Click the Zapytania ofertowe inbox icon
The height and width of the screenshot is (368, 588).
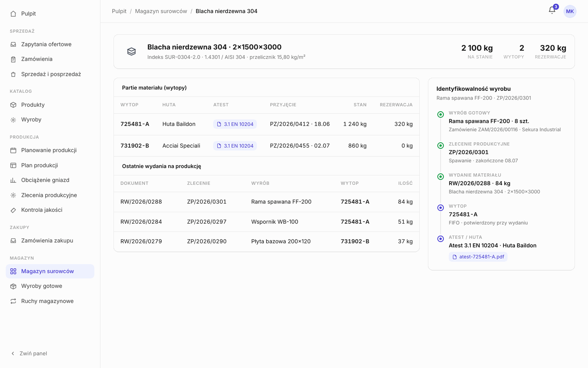[13, 45]
